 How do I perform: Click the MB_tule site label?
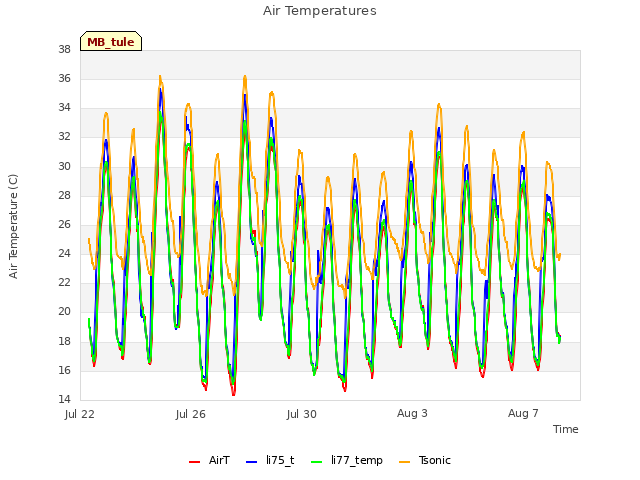[x=111, y=41]
